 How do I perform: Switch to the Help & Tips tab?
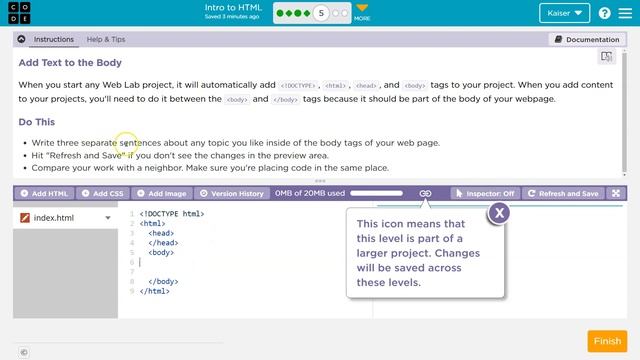106,39
